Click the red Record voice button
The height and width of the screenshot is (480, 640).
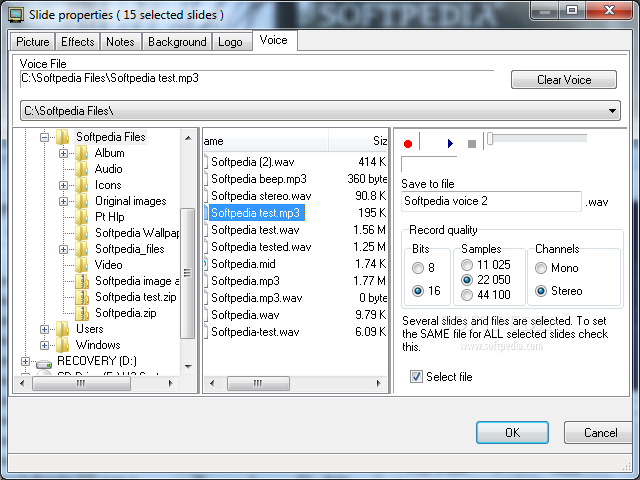[407, 144]
